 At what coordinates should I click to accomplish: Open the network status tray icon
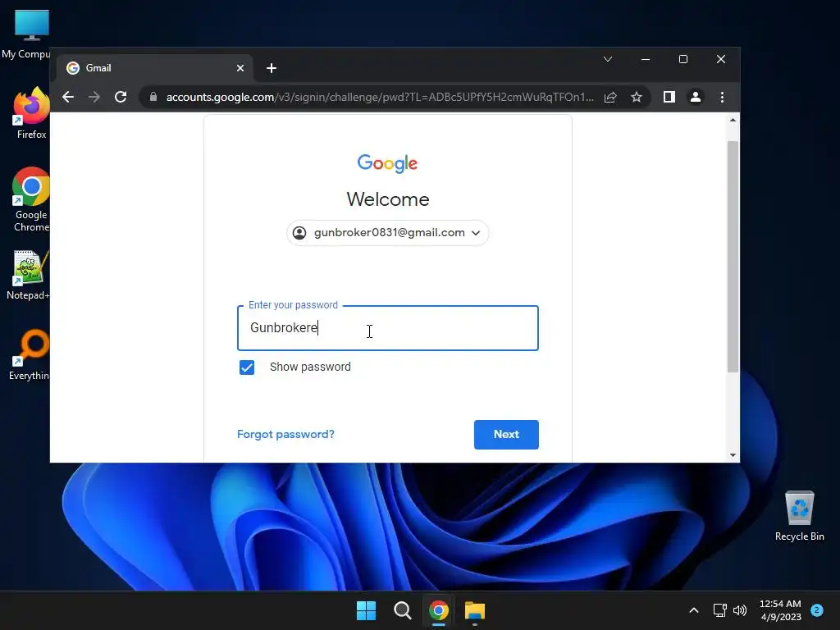click(719, 610)
